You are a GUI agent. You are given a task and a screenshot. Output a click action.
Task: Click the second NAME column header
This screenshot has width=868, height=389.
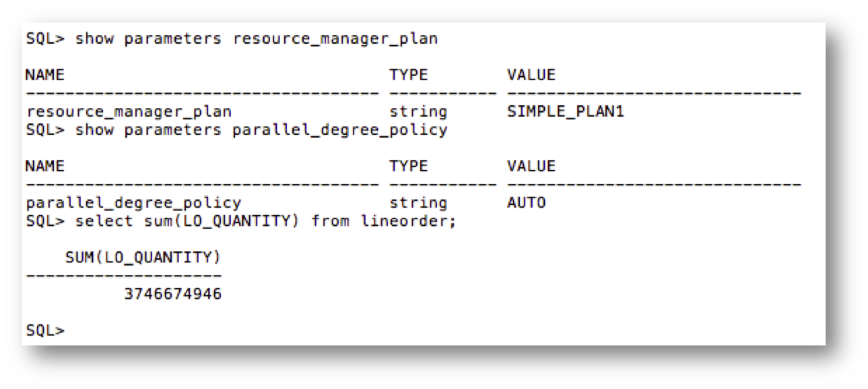tap(45, 166)
